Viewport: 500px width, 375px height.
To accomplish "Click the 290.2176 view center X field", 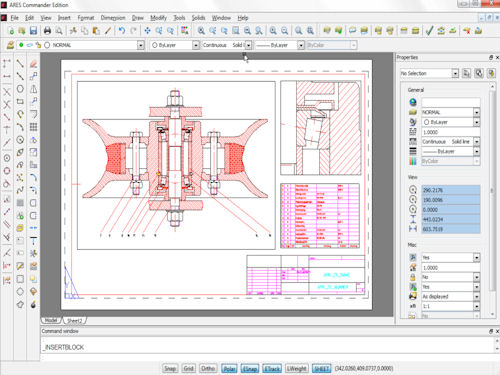I will [x=451, y=190].
